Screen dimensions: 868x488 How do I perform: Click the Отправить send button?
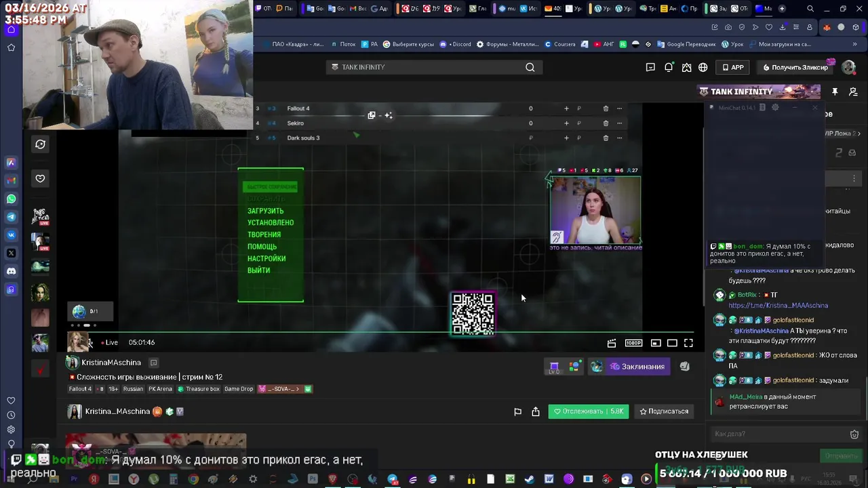pos(841,455)
